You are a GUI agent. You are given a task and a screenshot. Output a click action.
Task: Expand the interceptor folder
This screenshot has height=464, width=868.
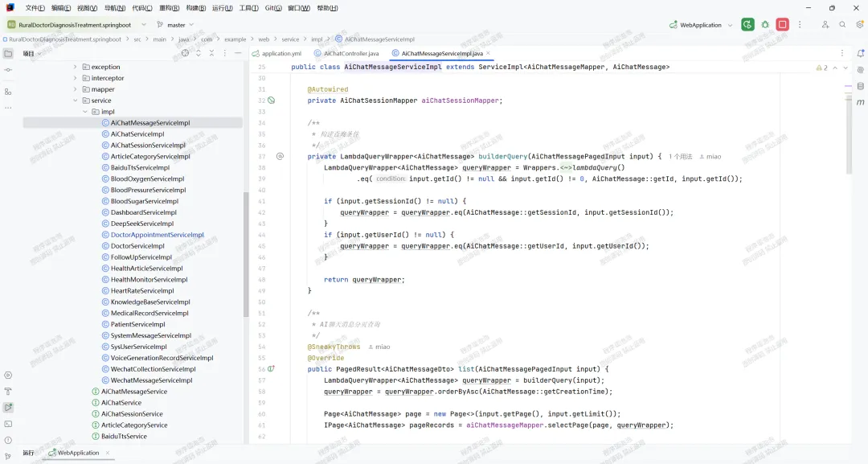click(76, 78)
